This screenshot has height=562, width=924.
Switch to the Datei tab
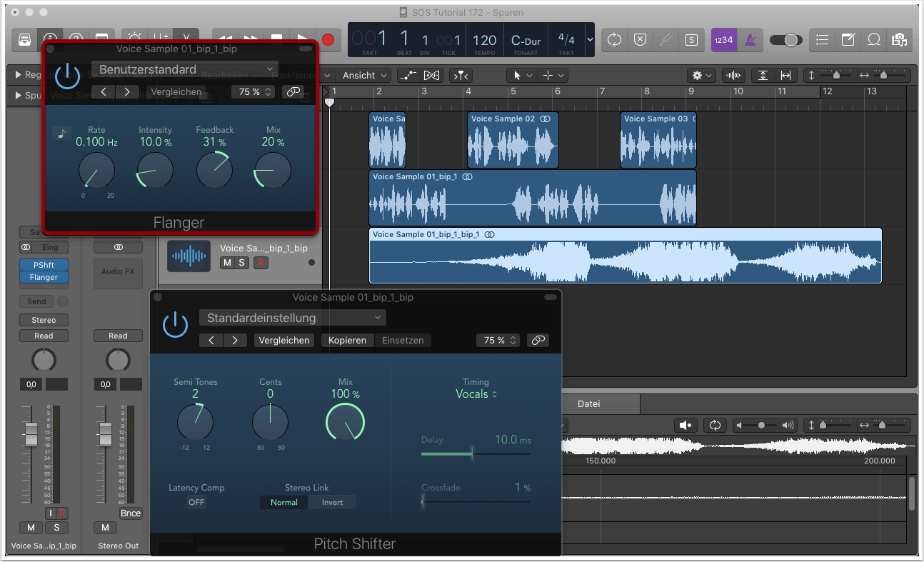coord(588,404)
